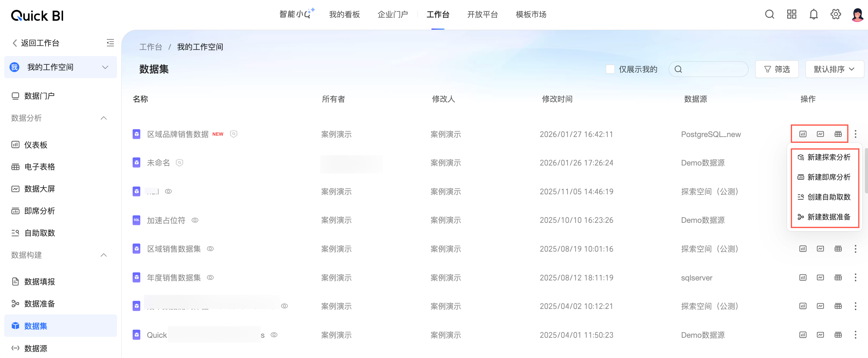Toggle eye icon next to 加速占位符
The width and height of the screenshot is (868, 358).
point(195,220)
